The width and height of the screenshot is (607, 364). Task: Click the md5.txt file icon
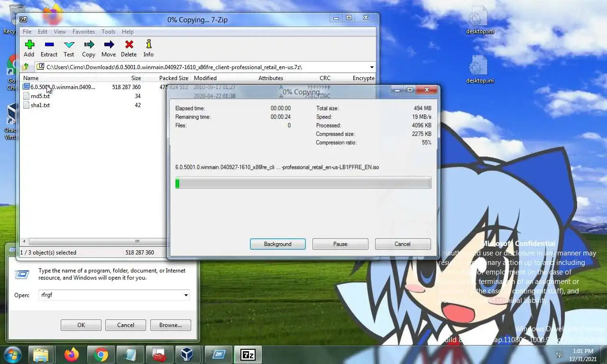[x=26, y=96]
